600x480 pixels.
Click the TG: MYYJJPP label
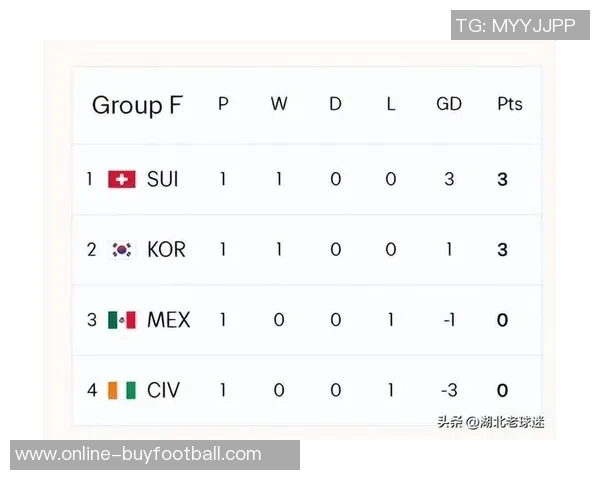[516, 26]
